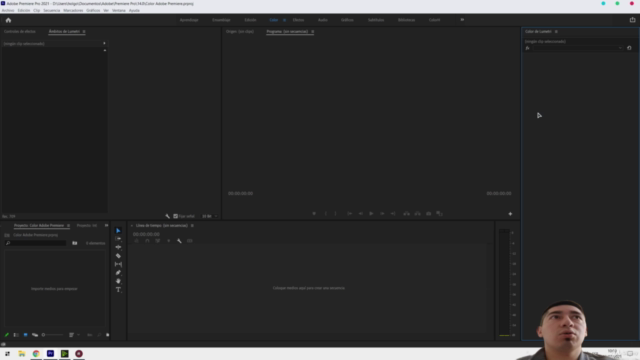The width and height of the screenshot is (640, 360).
Task: Open Programa monitor panel menu
Action: pos(313,32)
